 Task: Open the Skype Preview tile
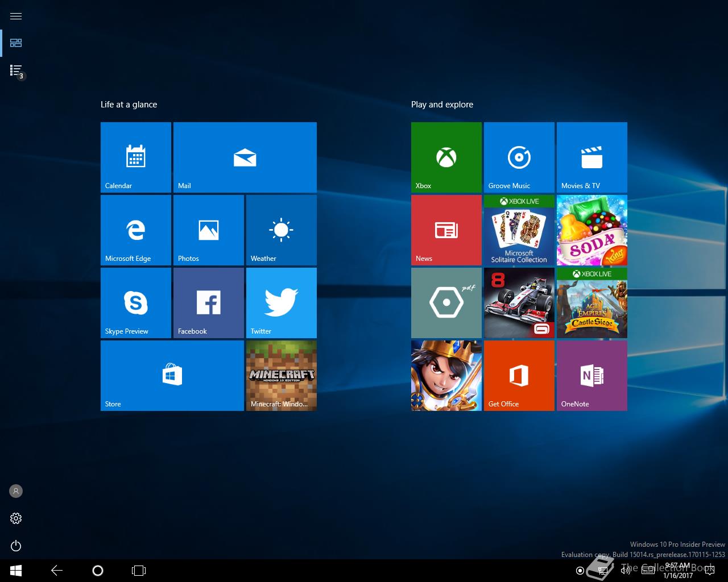(x=135, y=302)
